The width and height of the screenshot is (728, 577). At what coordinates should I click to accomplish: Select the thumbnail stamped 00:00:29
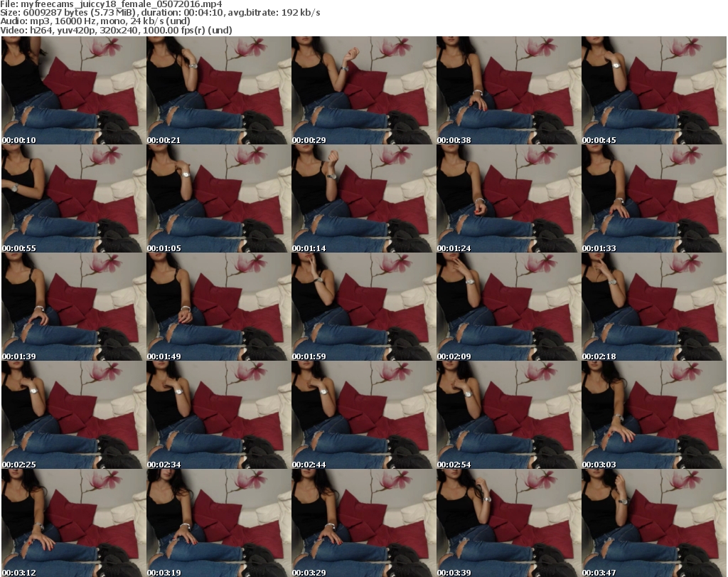(363, 90)
